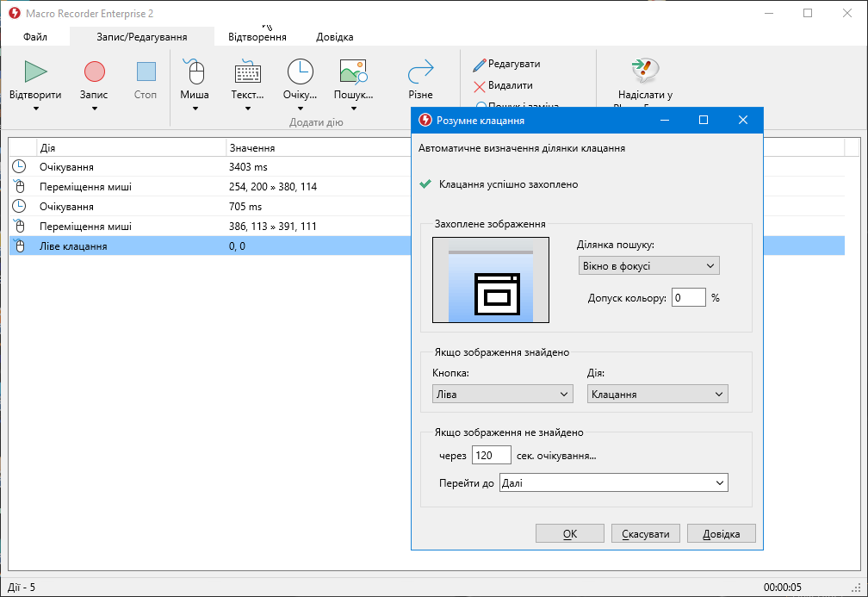Click the Дії - 5 status bar text
This screenshot has width=868, height=597.
[22, 587]
